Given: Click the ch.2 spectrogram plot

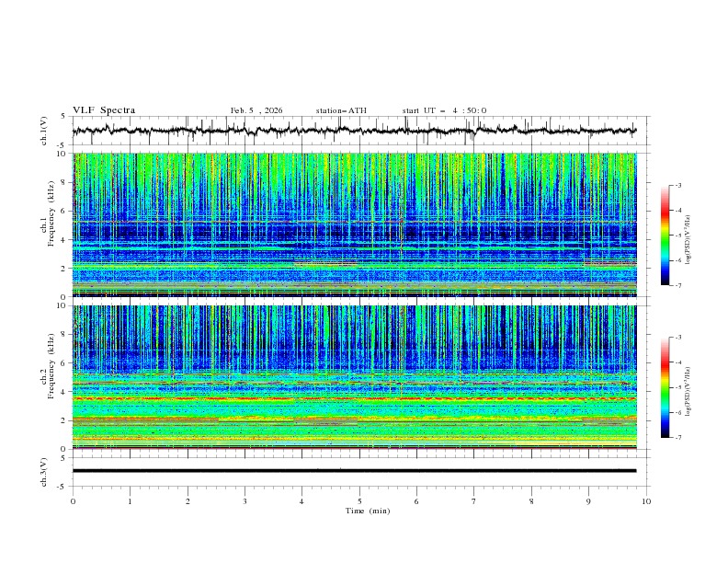Looking at the screenshot, I should tap(355, 377).
